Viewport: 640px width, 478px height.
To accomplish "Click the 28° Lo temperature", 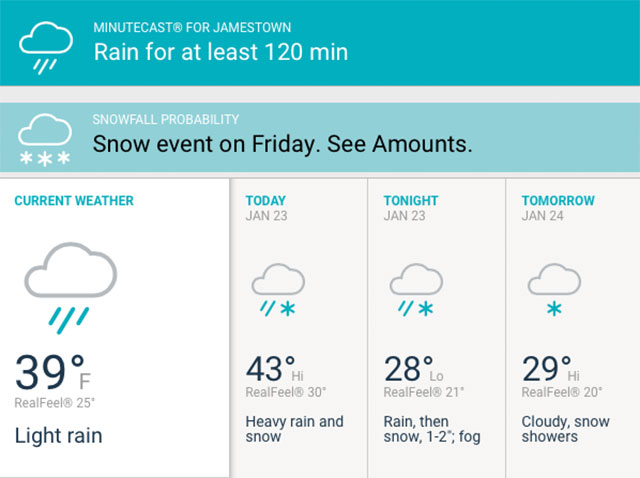I will point(413,369).
